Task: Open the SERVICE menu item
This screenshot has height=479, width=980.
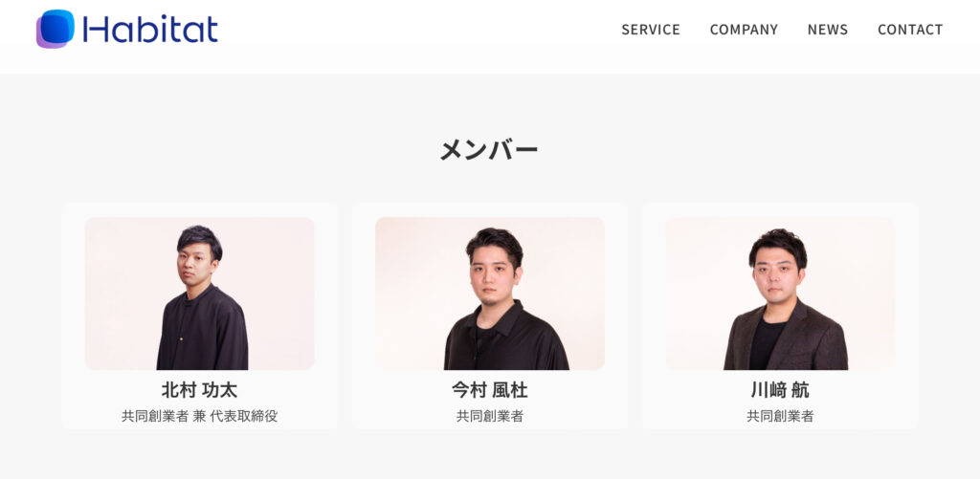Action: tap(651, 30)
